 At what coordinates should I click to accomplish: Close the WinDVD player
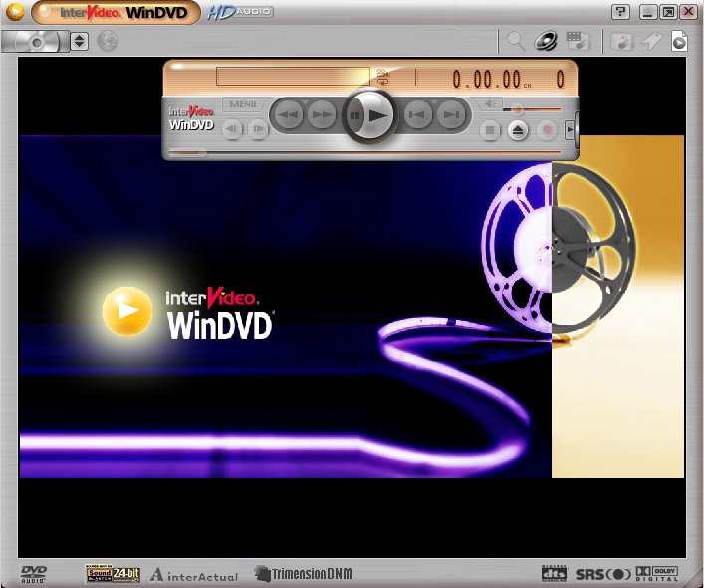tap(688, 12)
